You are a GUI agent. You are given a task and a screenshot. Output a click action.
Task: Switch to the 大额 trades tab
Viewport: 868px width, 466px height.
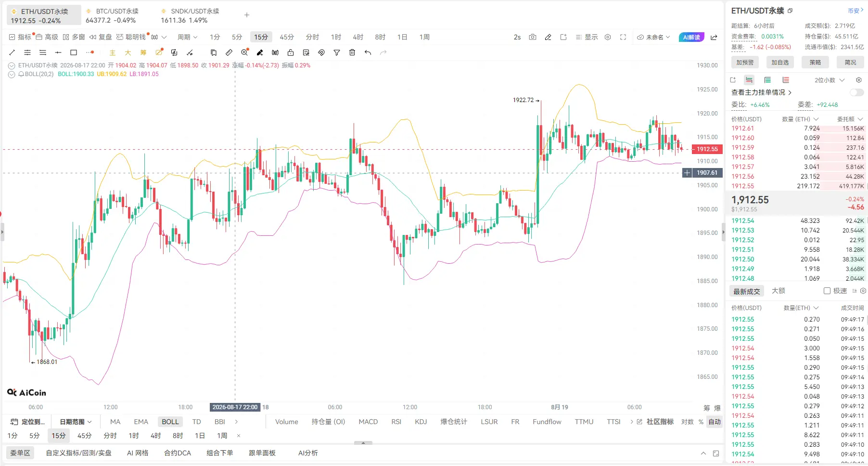tap(779, 291)
